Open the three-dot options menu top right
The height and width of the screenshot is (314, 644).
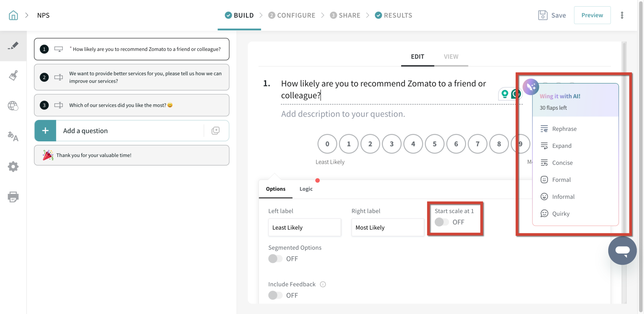click(x=622, y=15)
